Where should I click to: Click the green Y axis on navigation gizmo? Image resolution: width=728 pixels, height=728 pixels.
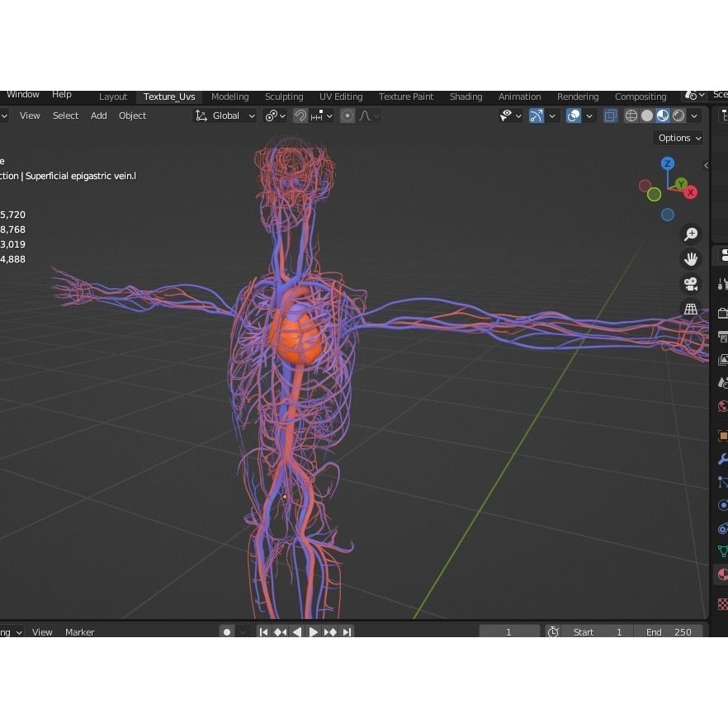click(681, 182)
